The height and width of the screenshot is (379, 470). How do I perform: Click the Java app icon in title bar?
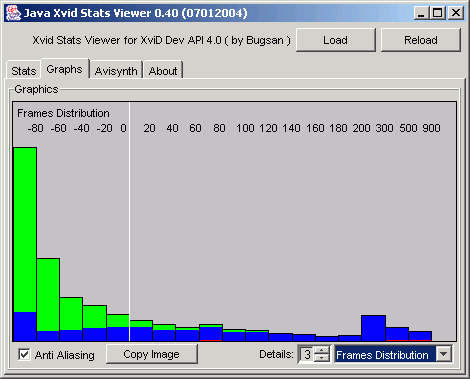[13, 13]
